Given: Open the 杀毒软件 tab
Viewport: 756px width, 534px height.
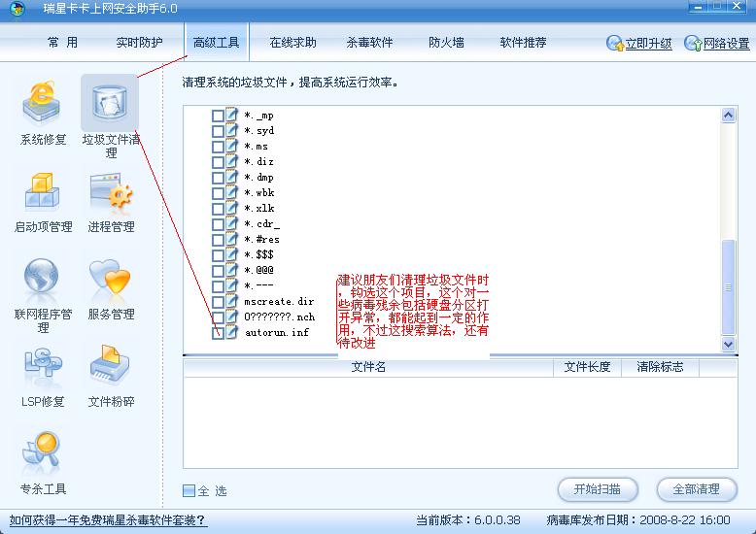Looking at the screenshot, I should point(369,43).
